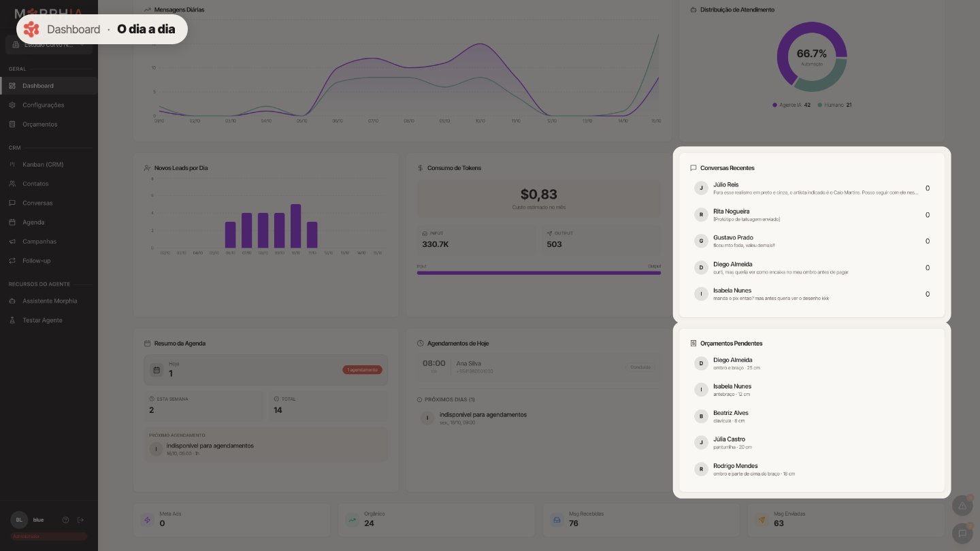
Task: Click the J avatar next to Júlio Reis
Action: pyautogui.click(x=701, y=188)
